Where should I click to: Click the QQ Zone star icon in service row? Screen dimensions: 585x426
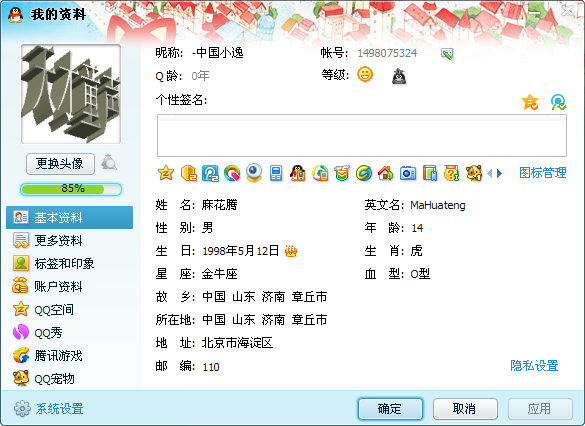(x=166, y=173)
